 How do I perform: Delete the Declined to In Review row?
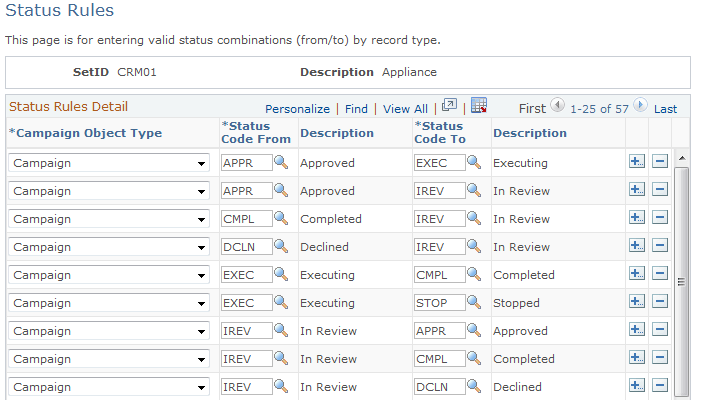coord(660,245)
